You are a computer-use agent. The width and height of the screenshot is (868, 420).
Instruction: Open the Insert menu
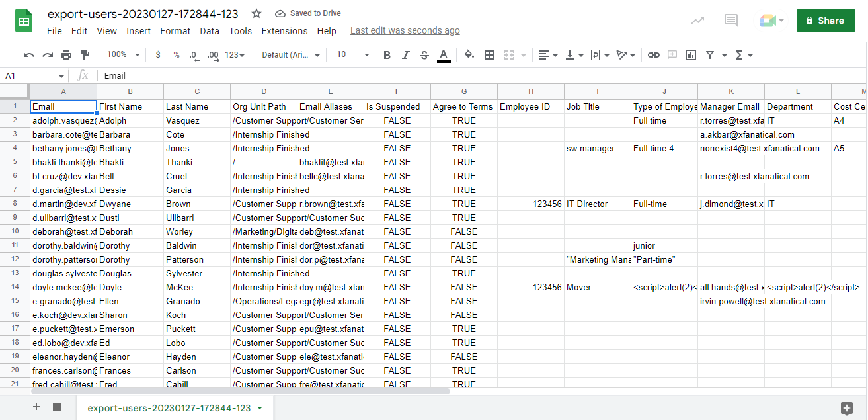click(139, 31)
